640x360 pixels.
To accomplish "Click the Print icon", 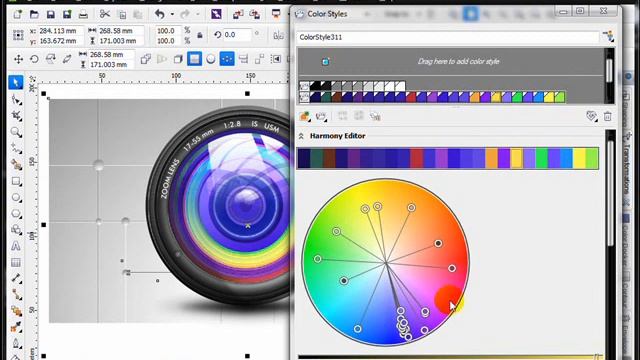I will (x=83, y=15).
